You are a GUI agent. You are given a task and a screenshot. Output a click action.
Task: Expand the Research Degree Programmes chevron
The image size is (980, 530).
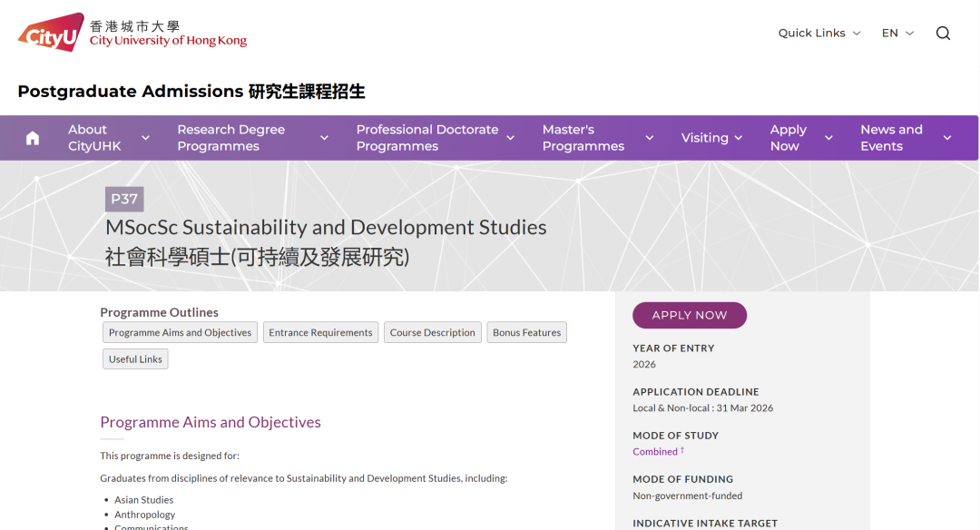tap(324, 138)
